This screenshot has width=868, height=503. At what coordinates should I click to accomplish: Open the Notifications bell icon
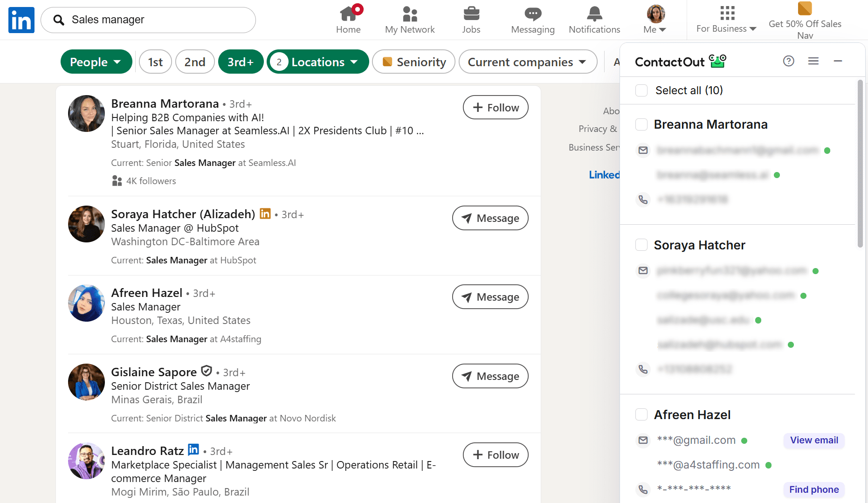594,14
